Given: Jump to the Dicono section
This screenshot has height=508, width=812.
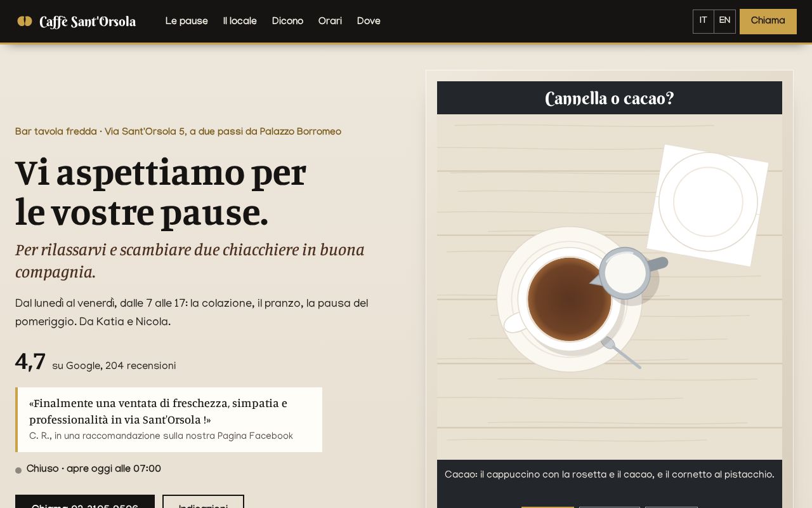Looking at the screenshot, I should pos(287,22).
